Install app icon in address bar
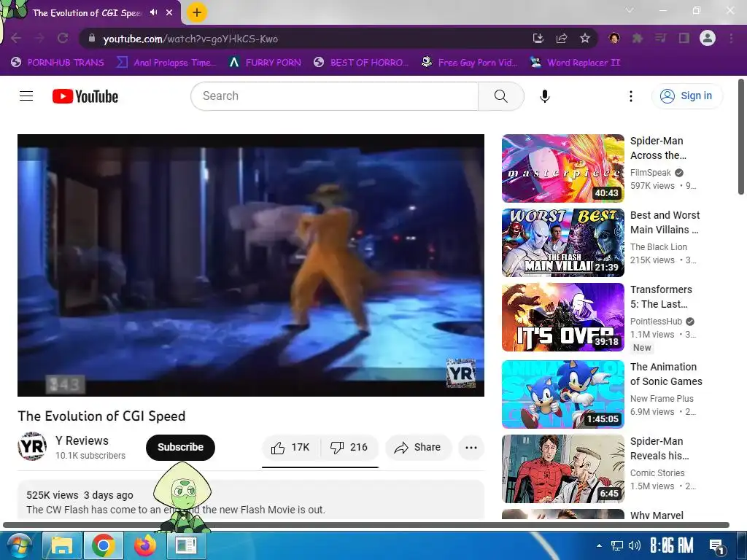The image size is (747, 560). click(538, 38)
